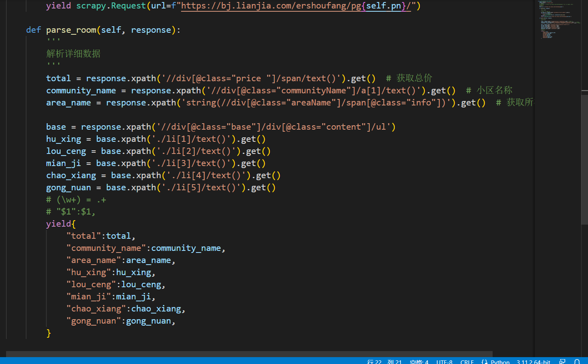The width and height of the screenshot is (588, 364).
Task: Select the 3.11.2 64-bit interpreter
Action: tap(533, 362)
